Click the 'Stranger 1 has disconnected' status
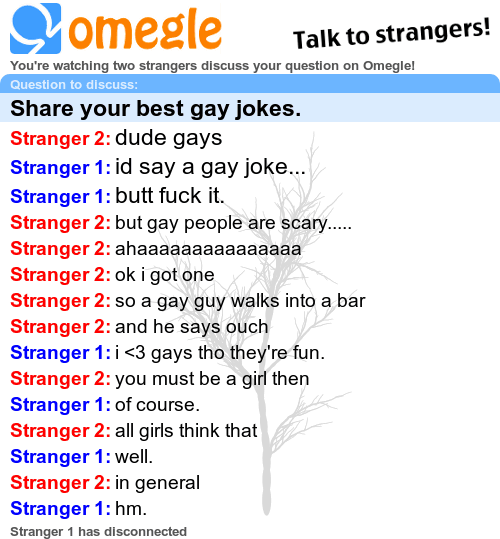 coord(99,531)
